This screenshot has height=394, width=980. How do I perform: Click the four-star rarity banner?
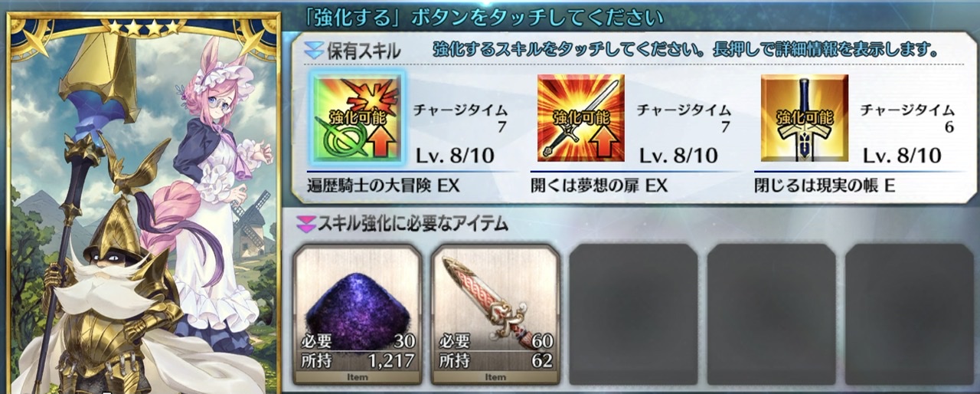144,28
